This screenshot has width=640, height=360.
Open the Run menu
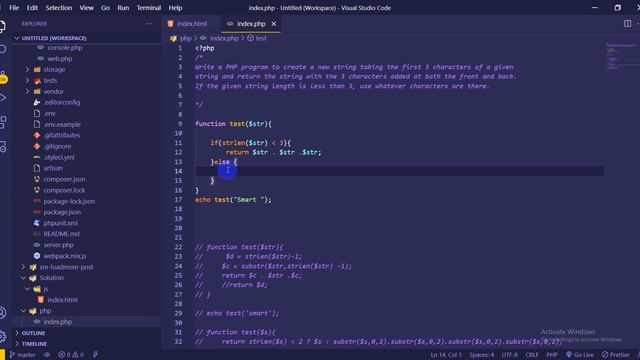[123, 8]
